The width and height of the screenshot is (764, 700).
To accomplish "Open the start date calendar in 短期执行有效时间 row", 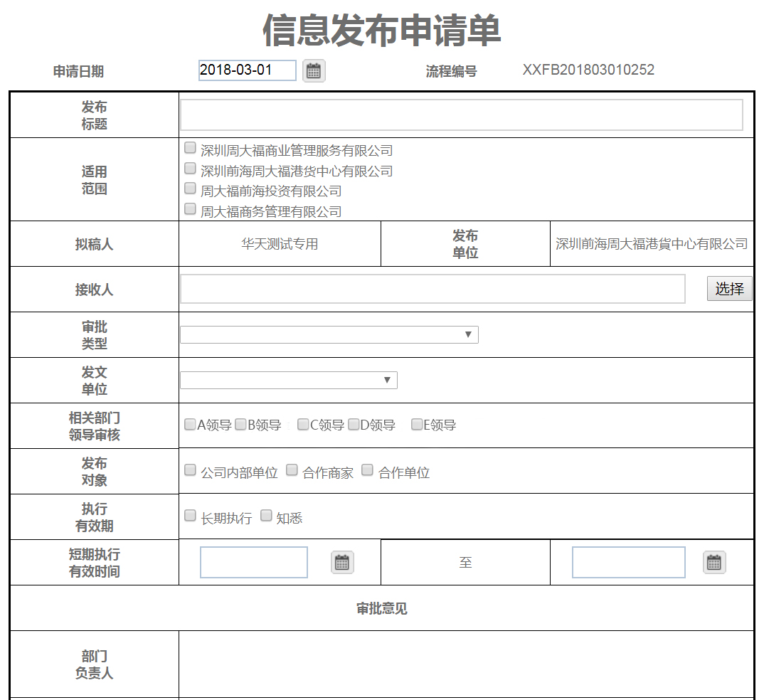I will pyautogui.click(x=341, y=562).
